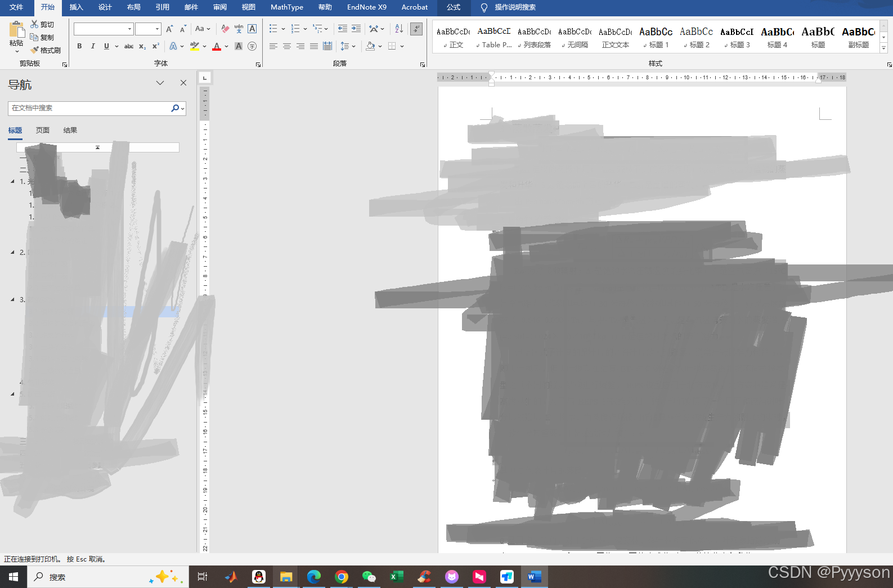Switch to the 引用 (References) tab
Screen dimensions: 893x588
point(163,7)
